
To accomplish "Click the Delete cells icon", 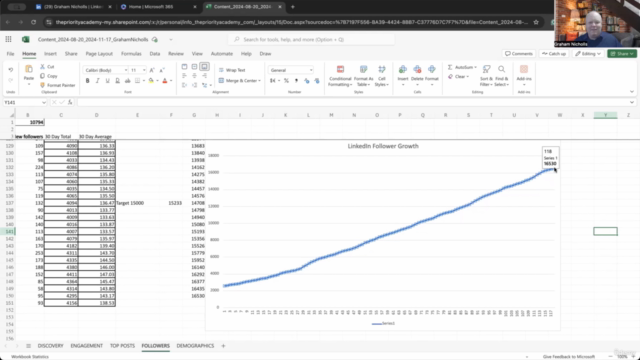I will click(417, 69).
